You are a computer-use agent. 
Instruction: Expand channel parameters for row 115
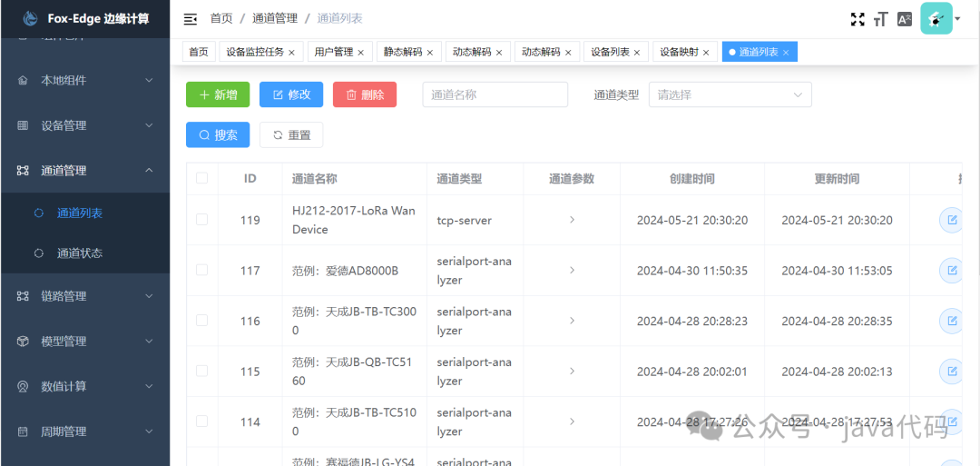pyautogui.click(x=572, y=371)
